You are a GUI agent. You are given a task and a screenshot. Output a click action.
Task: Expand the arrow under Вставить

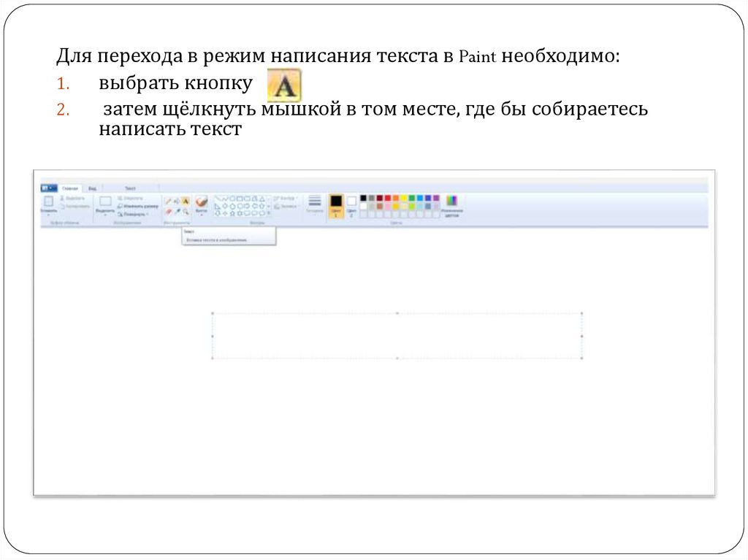(x=49, y=214)
